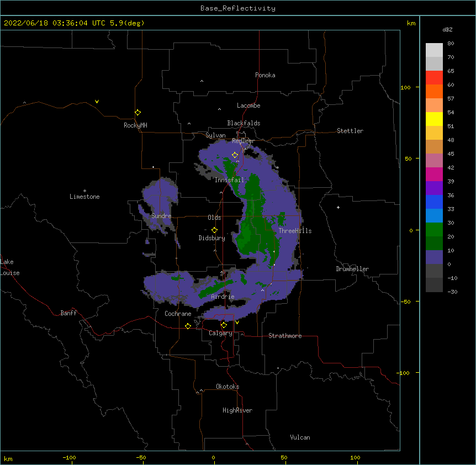Click the Limestone label

click(x=84, y=197)
